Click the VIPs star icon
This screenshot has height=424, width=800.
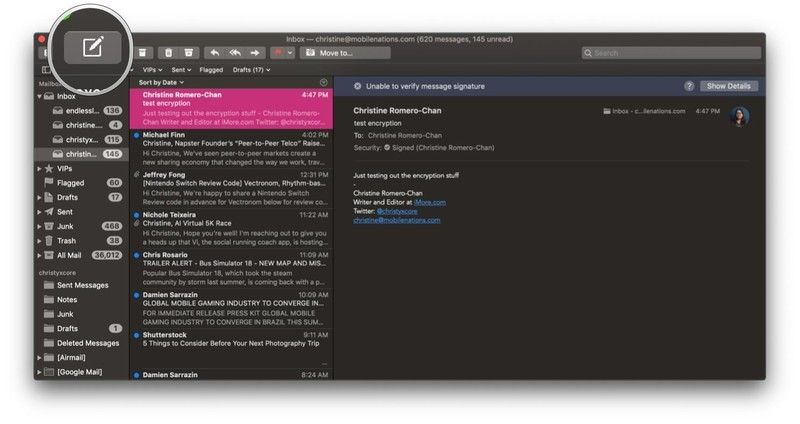click(49, 168)
